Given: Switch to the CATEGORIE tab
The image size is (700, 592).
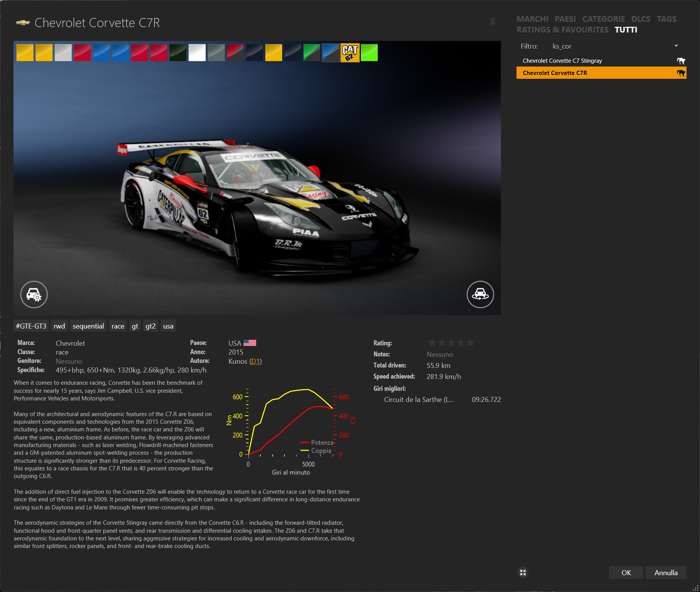Looking at the screenshot, I should tap(603, 19).
